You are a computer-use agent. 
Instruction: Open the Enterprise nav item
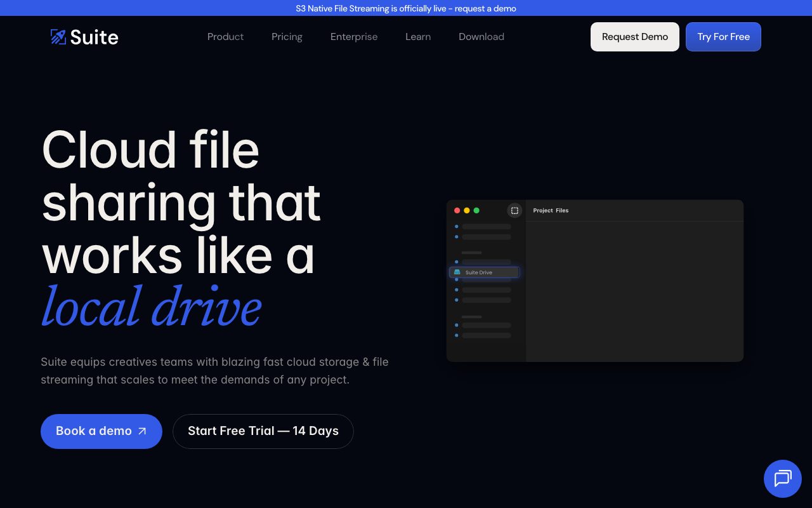tap(354, 37)
